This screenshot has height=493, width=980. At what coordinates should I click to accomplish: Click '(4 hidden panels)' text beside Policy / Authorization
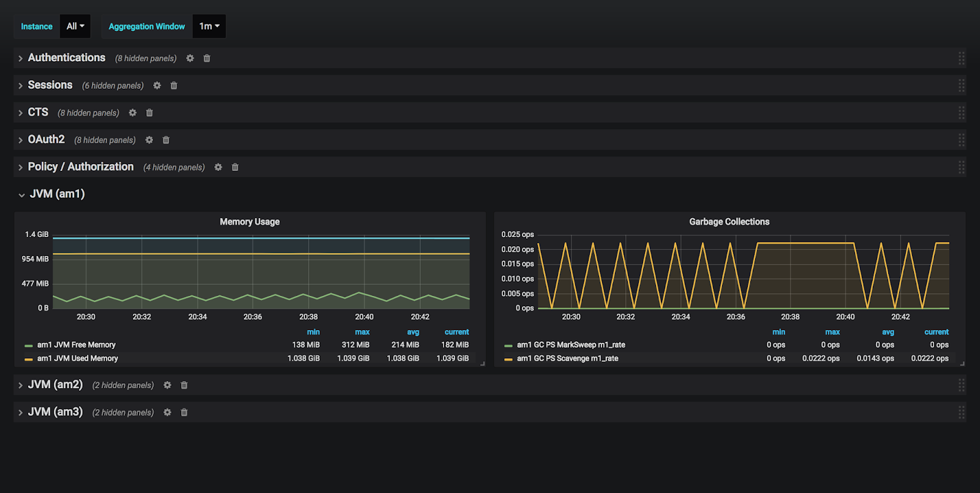coord(174,167)
